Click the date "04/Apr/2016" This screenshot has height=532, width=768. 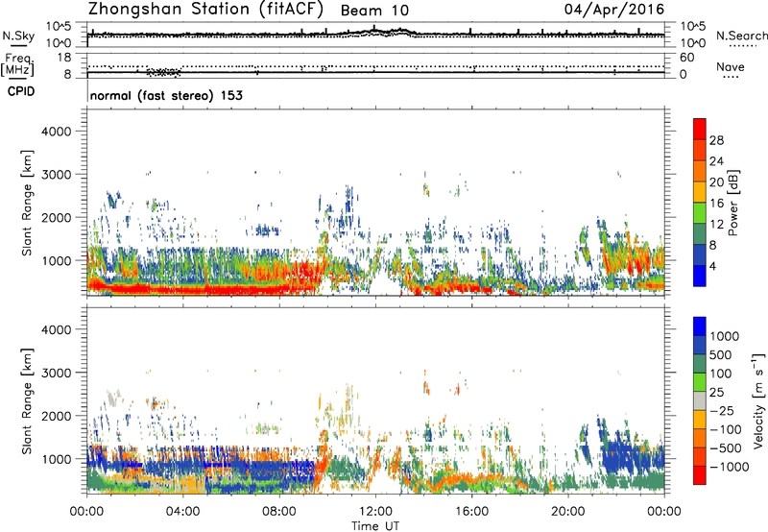614,10
